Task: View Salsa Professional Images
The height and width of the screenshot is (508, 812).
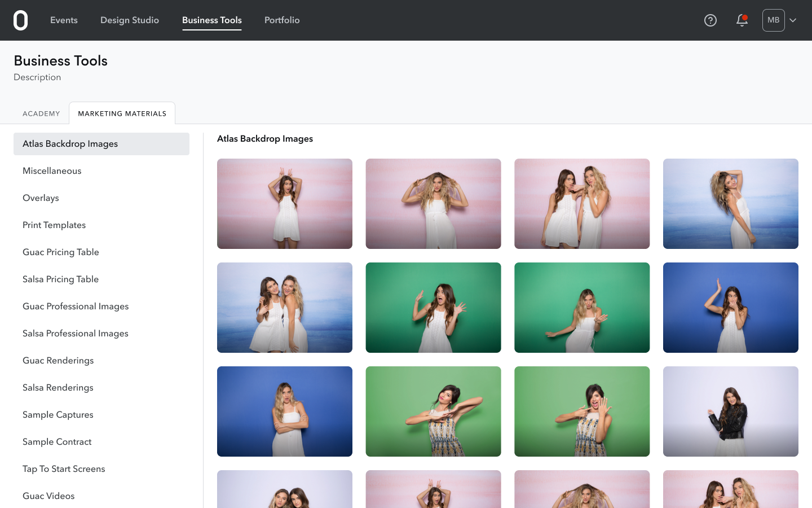Action: coord(101,334)
